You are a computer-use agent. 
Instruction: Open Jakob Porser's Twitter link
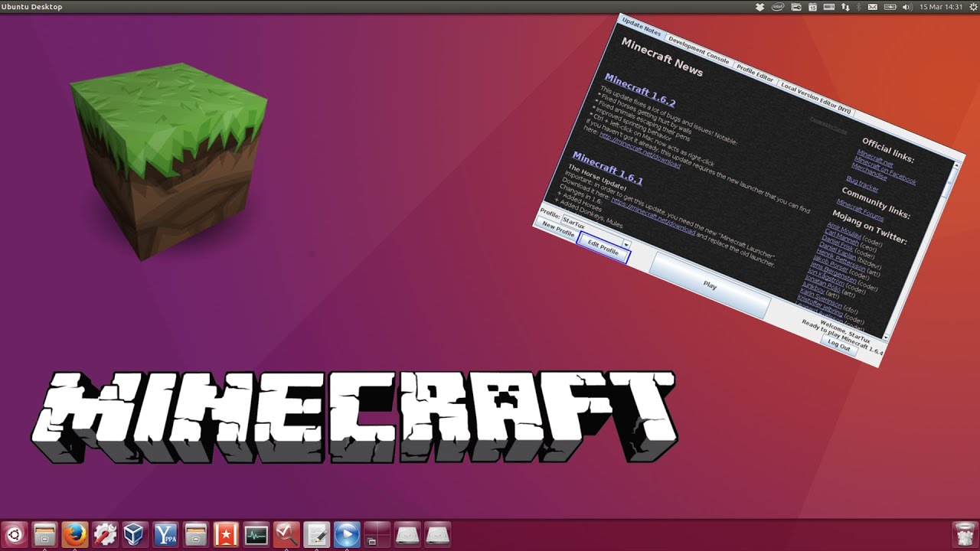tap(830, 264)
